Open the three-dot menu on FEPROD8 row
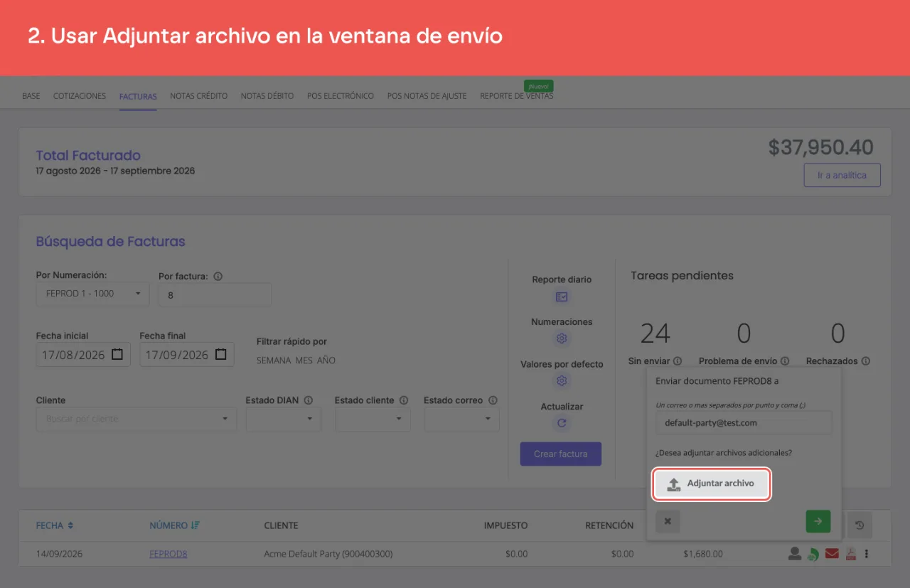Viewport: 910px width, 588px height. pyautogui.click(x=867, y=554)
